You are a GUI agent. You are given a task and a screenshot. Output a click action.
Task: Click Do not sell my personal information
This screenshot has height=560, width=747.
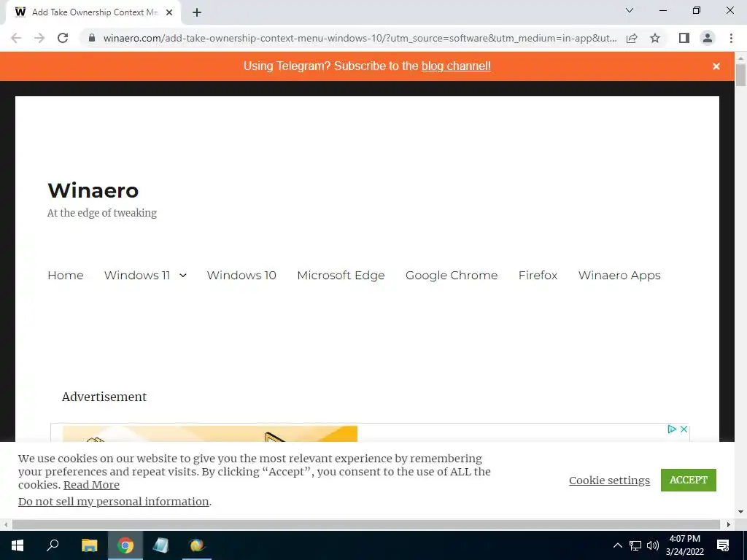click(113, 502)
